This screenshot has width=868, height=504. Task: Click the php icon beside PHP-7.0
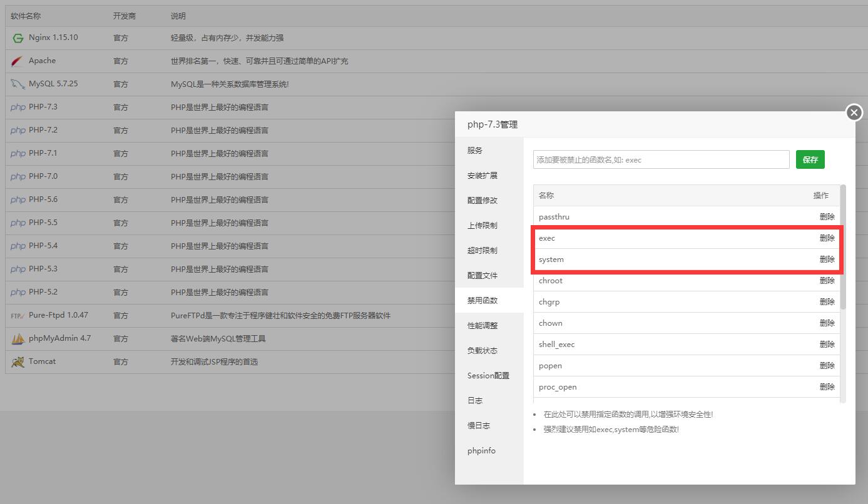tap(18, 177)
